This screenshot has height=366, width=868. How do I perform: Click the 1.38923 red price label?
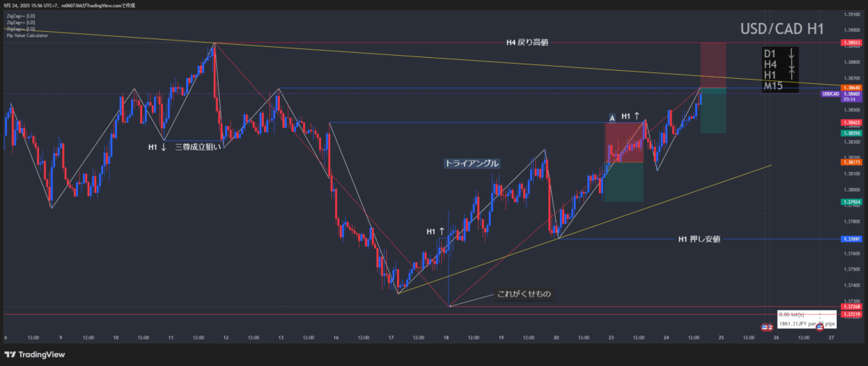pyautogui.click(x=851, y=43)
